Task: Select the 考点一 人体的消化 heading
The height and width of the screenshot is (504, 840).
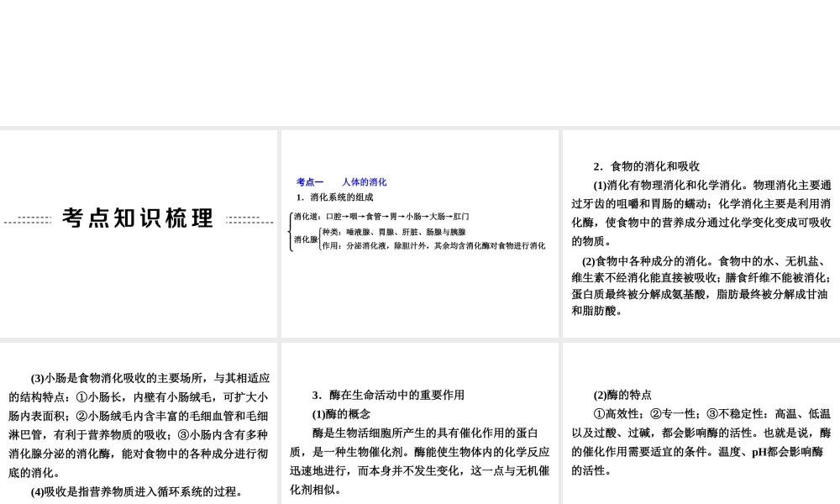Action: (341, 182)
